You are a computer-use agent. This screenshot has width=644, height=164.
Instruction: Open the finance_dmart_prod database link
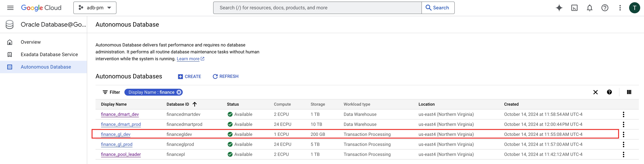(121, 124)
